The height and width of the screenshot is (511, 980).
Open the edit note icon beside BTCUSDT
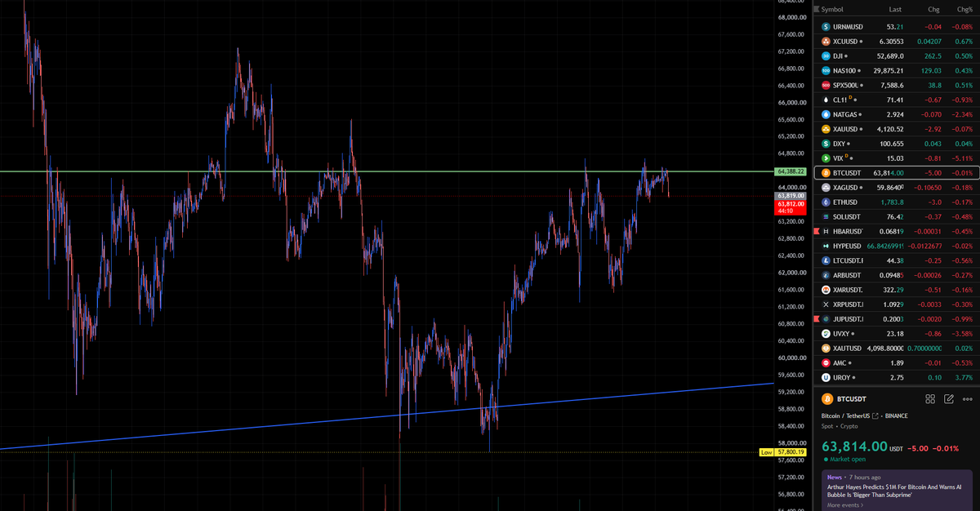point(949,399)
